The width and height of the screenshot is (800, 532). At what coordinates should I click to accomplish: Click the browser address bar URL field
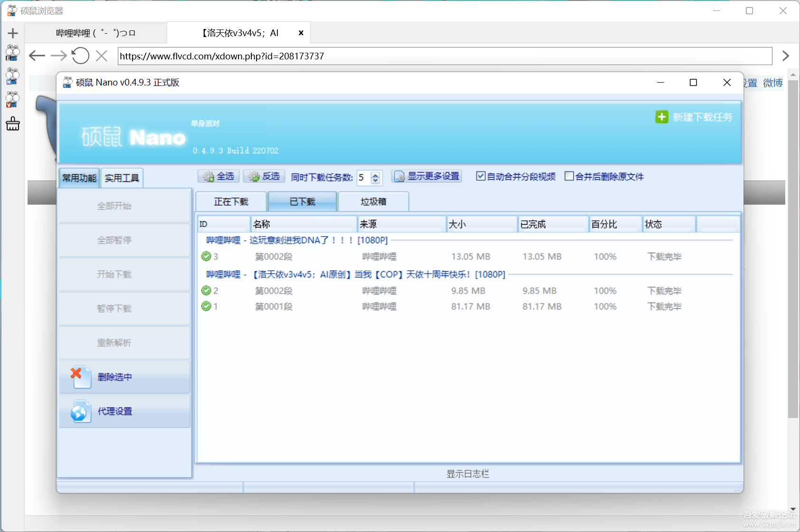tap(445, 56)
